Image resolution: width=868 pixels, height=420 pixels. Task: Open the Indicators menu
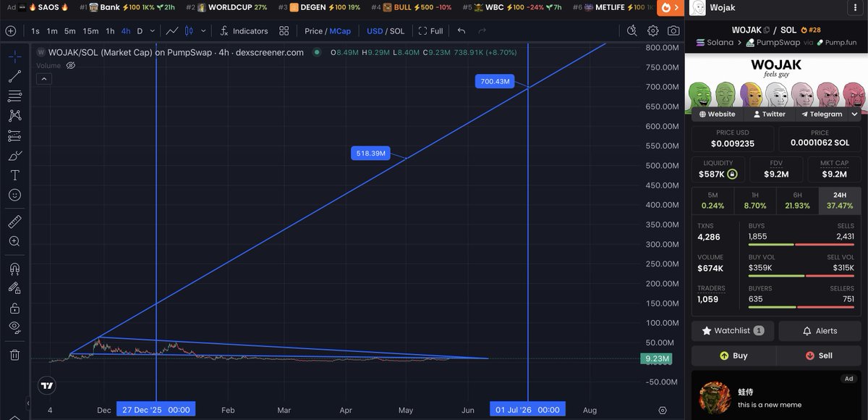coord(244,31)
